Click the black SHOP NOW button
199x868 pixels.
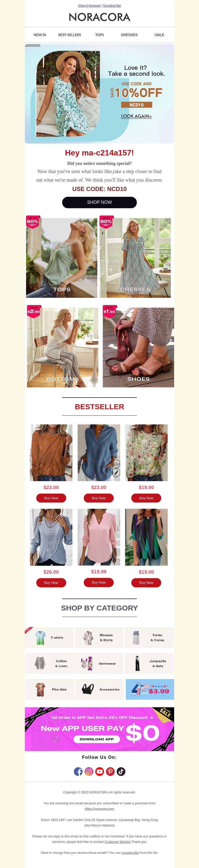coord(99,202)
